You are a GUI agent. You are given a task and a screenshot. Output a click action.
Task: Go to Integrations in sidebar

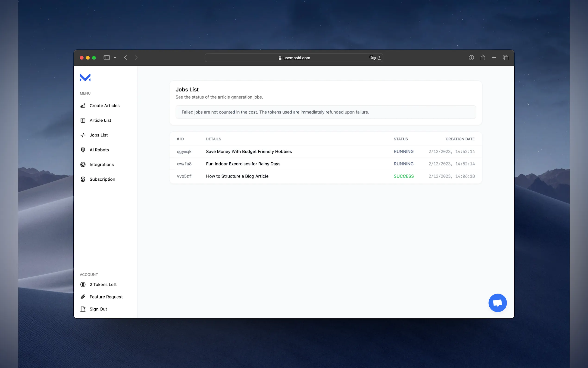pos(101,165)
